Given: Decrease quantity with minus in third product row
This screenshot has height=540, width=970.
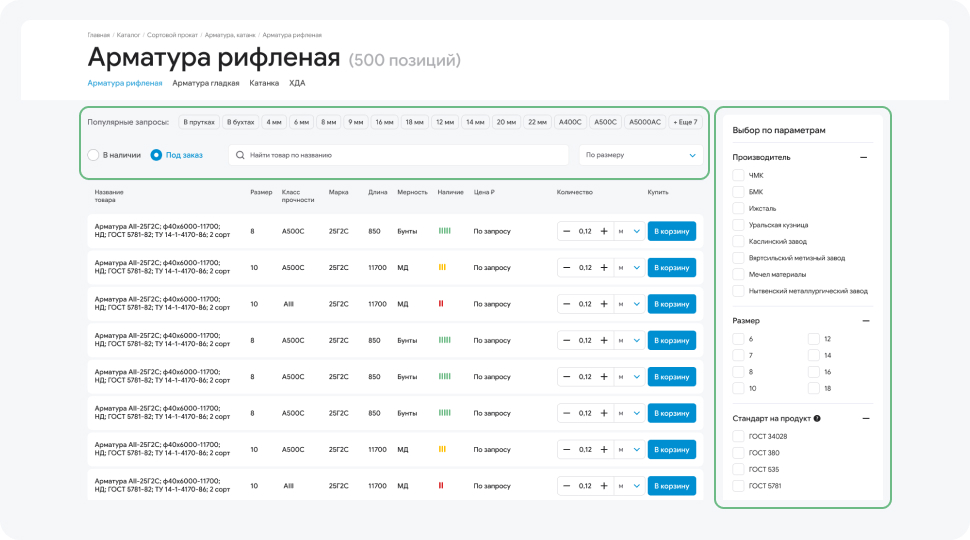Looking at the screenshot, I should point(566,304).
